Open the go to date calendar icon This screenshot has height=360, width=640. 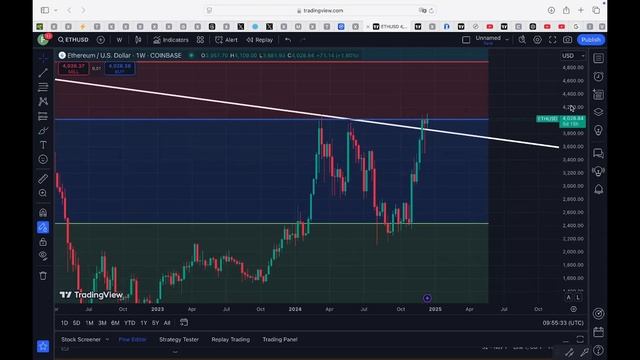[184, 322]
